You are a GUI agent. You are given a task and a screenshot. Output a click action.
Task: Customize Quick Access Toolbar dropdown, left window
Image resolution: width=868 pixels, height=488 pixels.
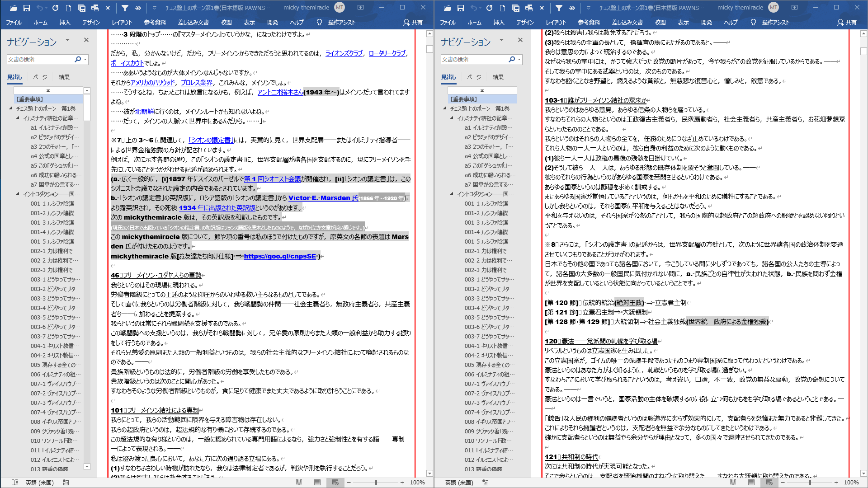click(154, 8)
